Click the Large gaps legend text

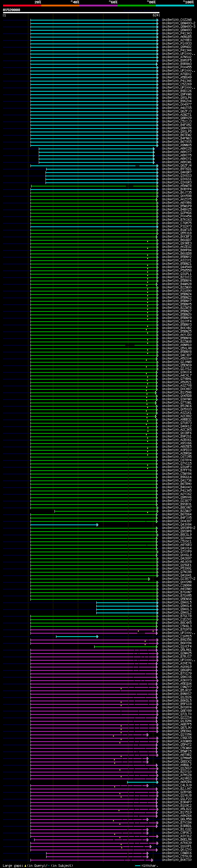13,865
